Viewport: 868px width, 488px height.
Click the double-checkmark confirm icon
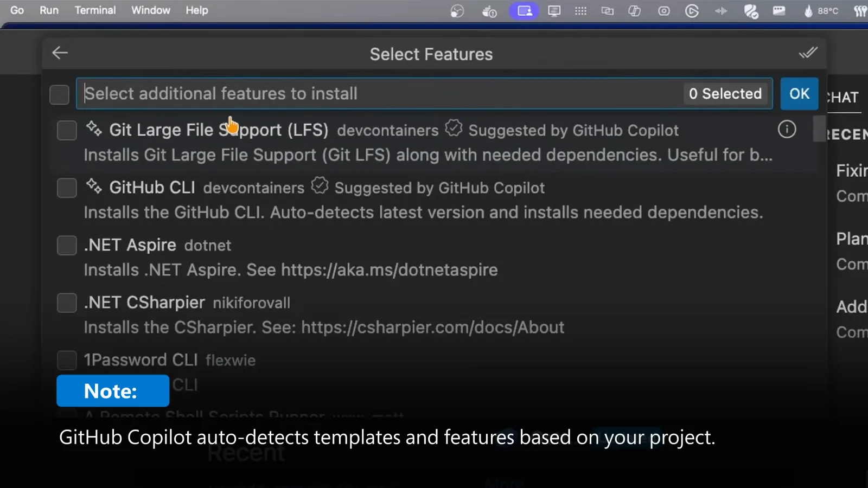point(808,53)
